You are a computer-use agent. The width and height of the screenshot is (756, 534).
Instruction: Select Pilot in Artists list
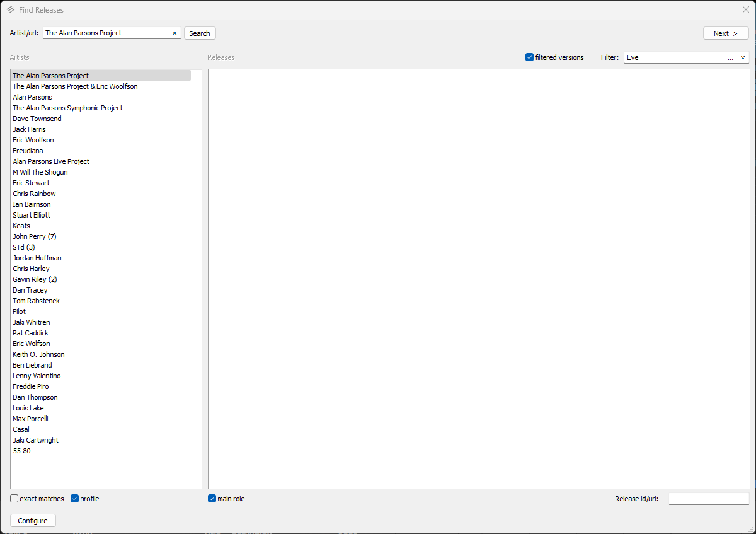click(101, 311)
